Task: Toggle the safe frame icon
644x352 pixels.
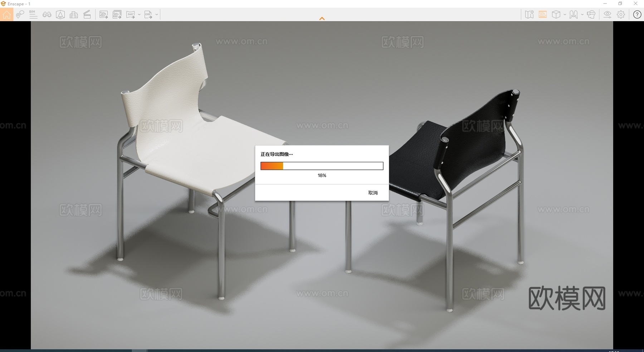Action: pyautogui.click(x=60, y=15)
